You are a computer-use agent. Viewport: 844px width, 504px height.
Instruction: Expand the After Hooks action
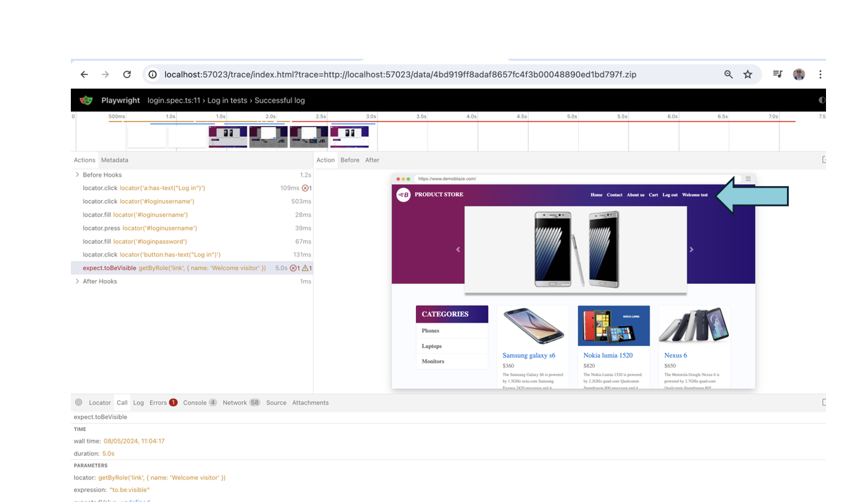pos(77,281)
